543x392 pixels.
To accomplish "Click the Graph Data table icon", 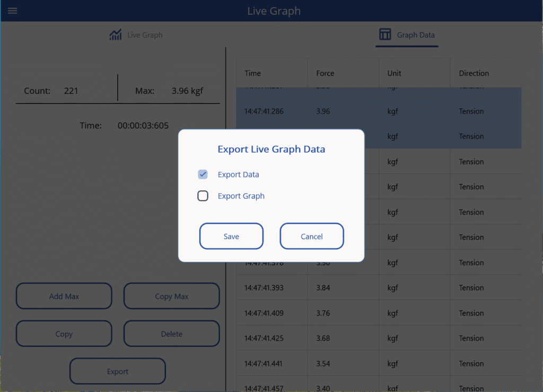I will click(385, 35).
